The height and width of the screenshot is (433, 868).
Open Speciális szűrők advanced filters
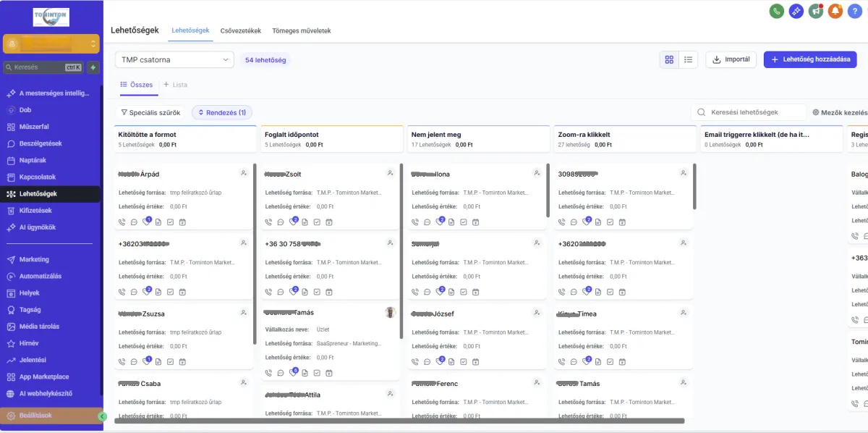150,112
